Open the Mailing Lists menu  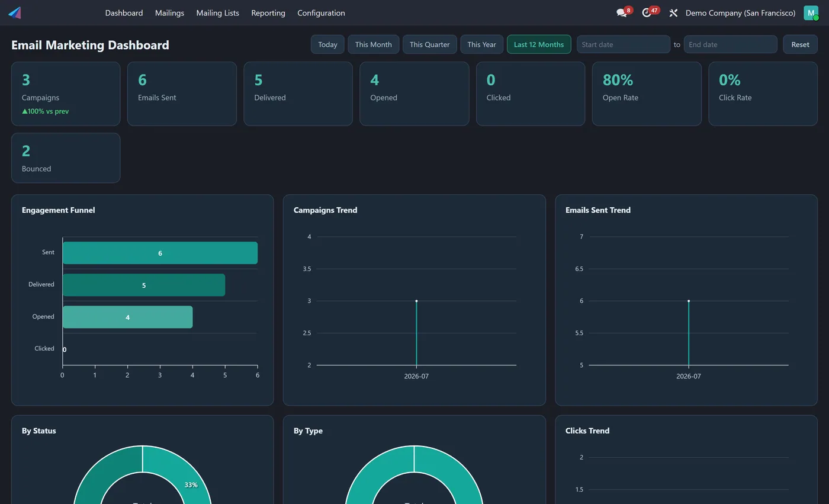pos(217,12)
